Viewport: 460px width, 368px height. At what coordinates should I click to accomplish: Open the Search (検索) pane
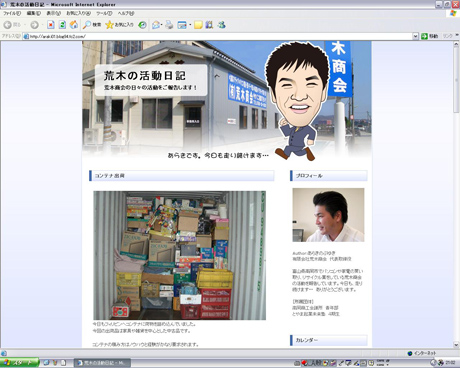pos(92,25)
